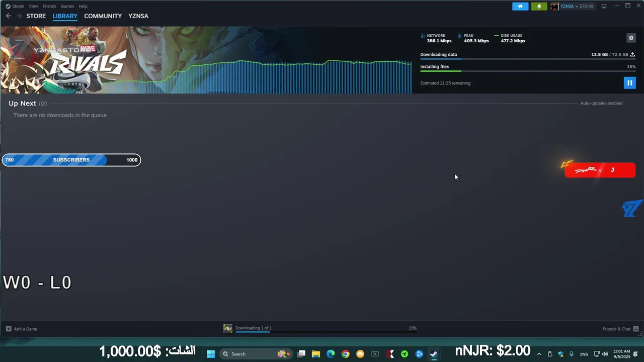Click the Marvel Rivals thumbnail in footer

pos(228,329)
